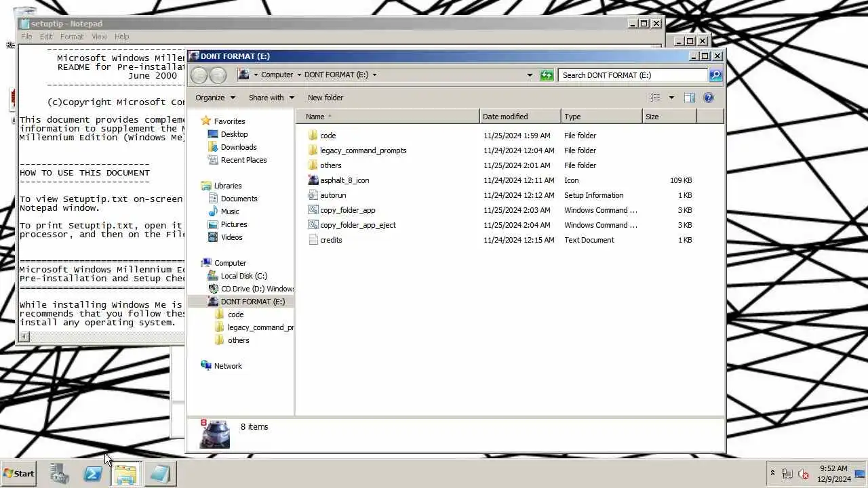
Task: Select the copy_folder_app command script icon
Action: click(313, 210)
